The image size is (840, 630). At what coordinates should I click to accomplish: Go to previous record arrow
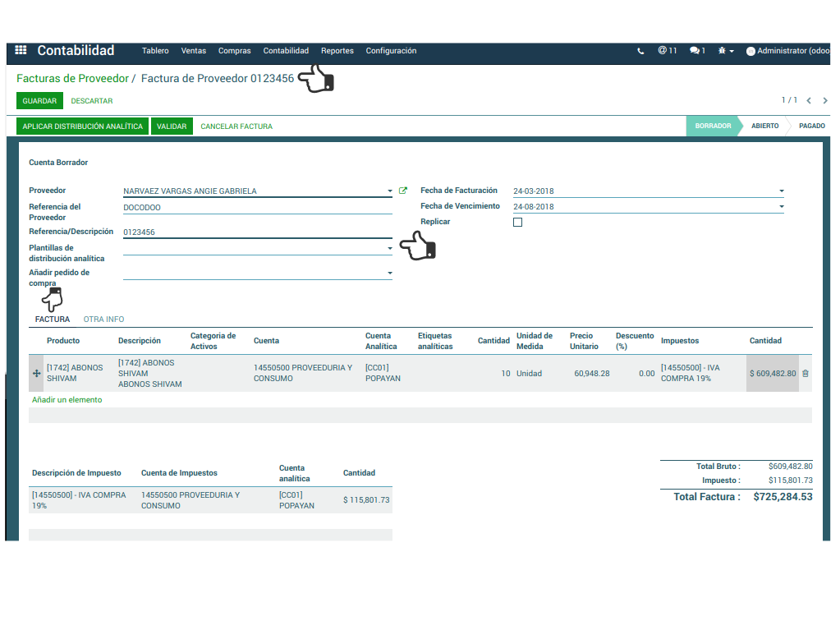click(x=809, y=100)
